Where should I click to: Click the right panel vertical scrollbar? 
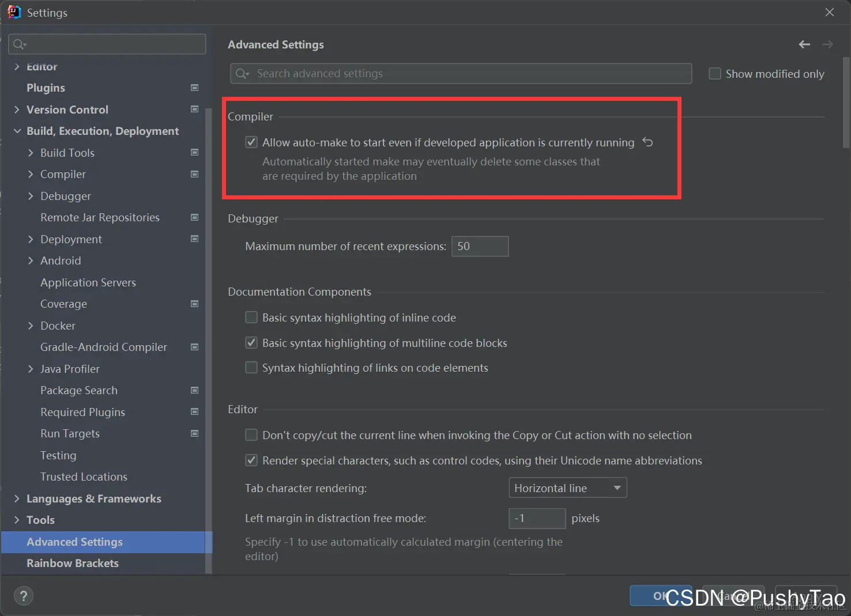846,103
